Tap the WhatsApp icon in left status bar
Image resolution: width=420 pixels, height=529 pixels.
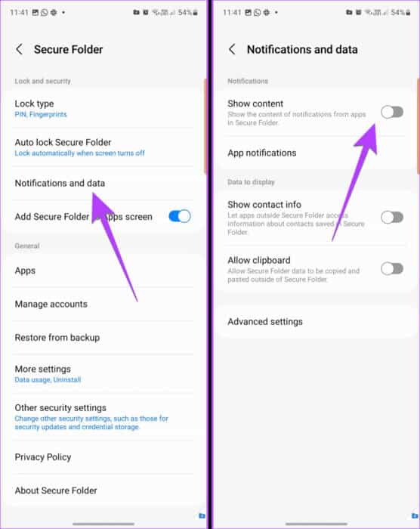[45, 13]
